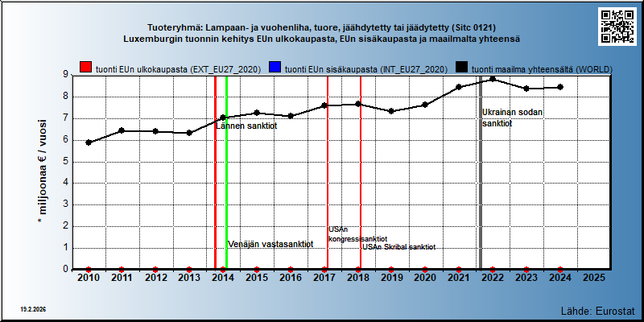The image size is (644, 322).
Task: Click the 'Lännen sanktiot' annotation
Action: 246,126
